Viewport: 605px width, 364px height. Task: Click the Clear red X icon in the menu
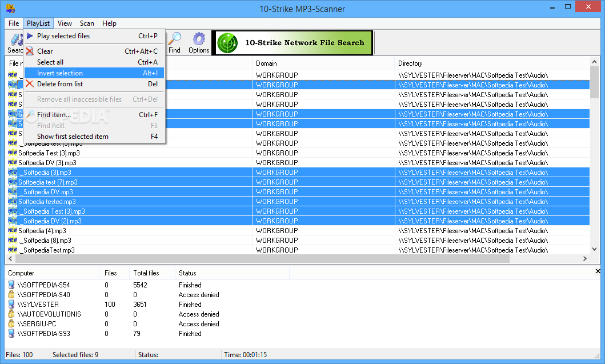30,51
